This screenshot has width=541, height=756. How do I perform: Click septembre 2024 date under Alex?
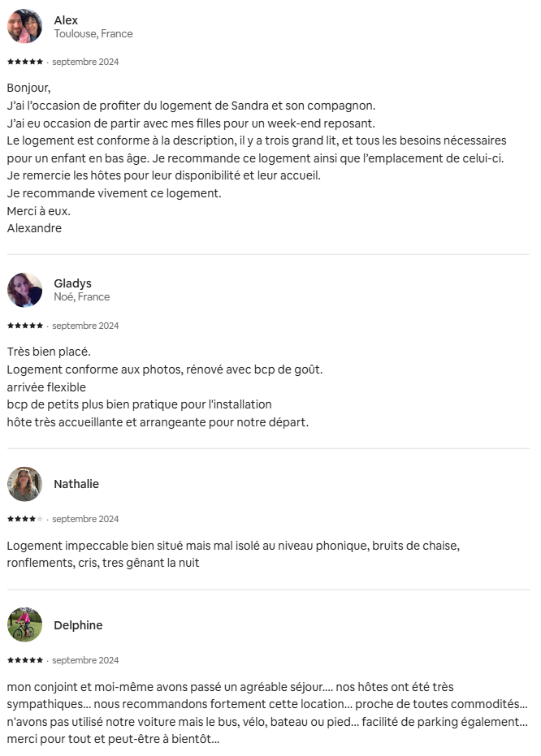coord(85,62)
